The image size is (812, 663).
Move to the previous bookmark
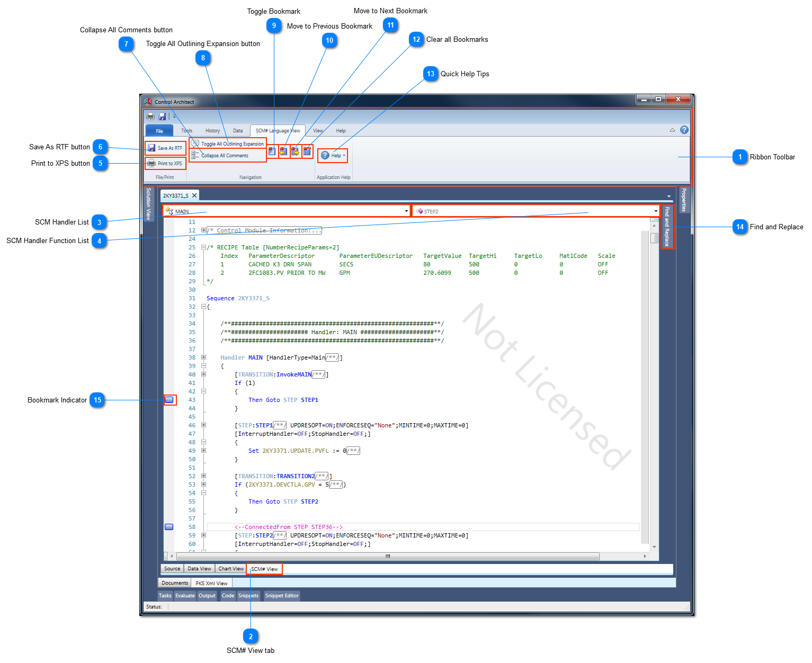[283, 151]
